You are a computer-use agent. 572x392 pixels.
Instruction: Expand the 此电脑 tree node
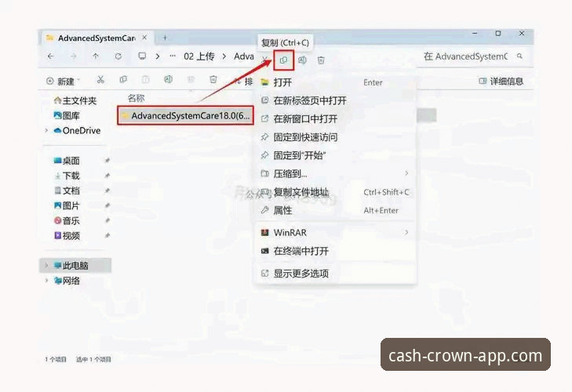[x=46, y=266]
